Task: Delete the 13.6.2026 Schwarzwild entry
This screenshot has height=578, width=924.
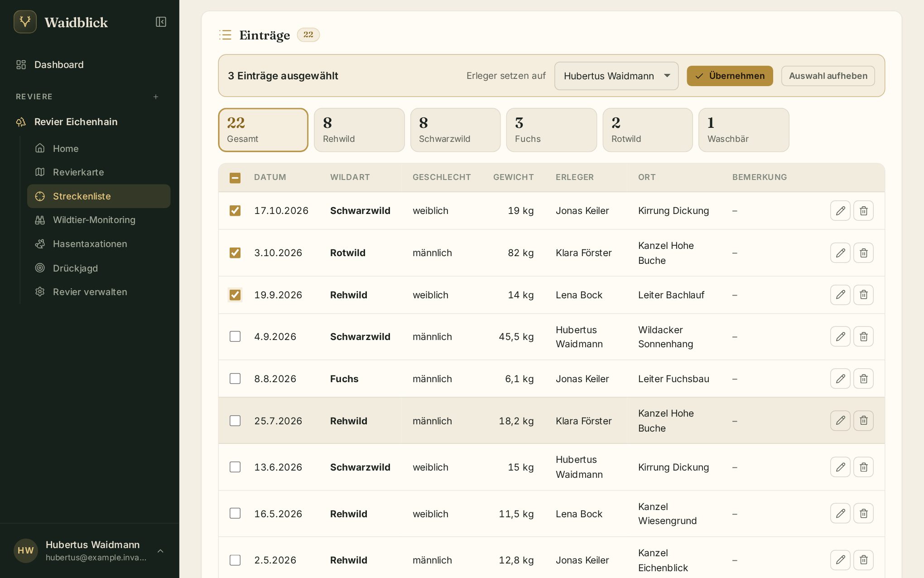Action: click(x=863, y=467)
